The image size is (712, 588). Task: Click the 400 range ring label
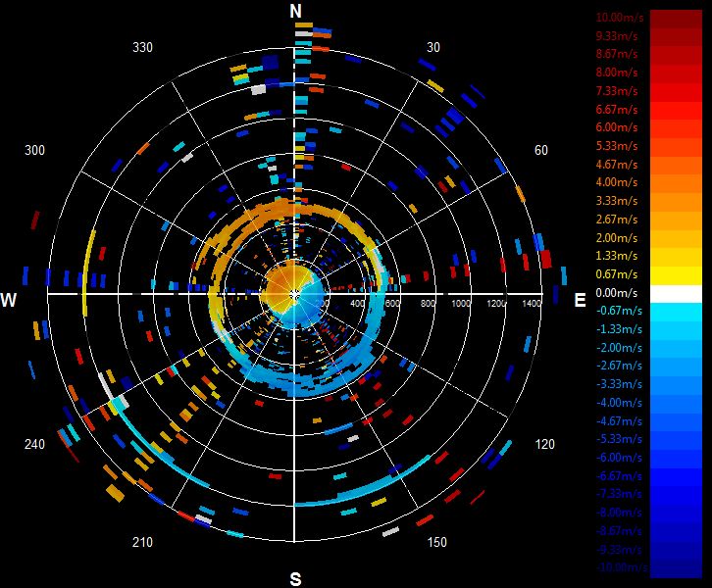(x=357, y=303)
